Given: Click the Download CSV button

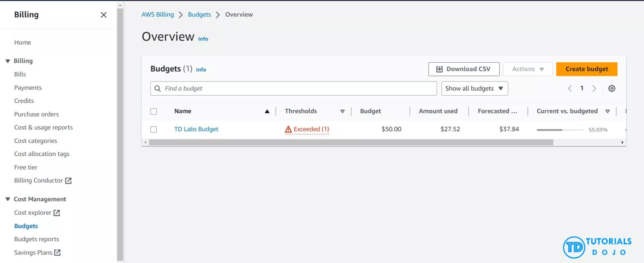Looking at the screenshot, I should [464, 69].
